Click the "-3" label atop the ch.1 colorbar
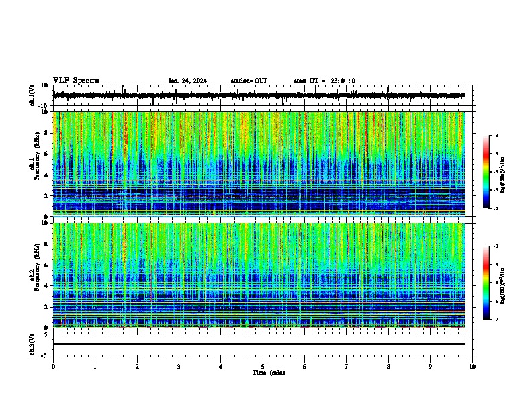 (x=495, y=135)
